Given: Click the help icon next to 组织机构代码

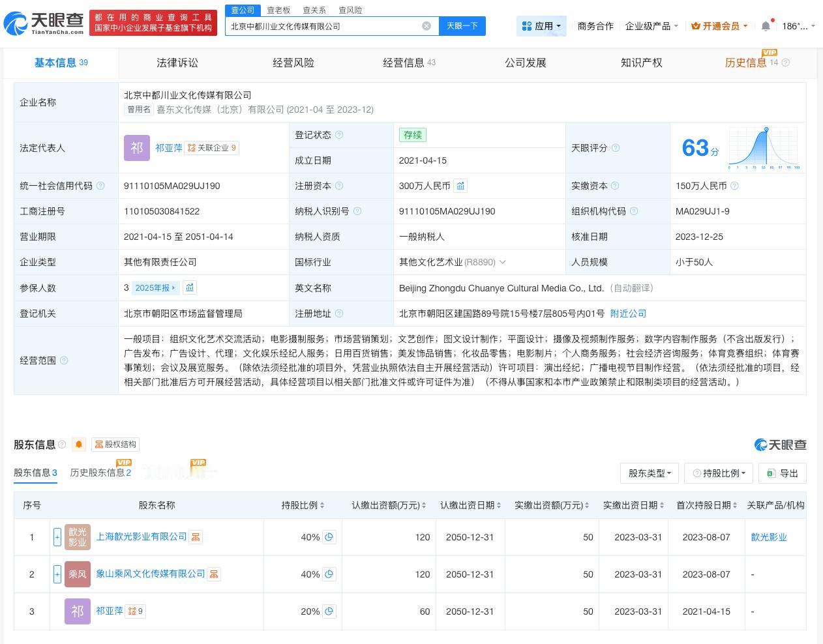Looking at the screenshot, I should point(634,211).
